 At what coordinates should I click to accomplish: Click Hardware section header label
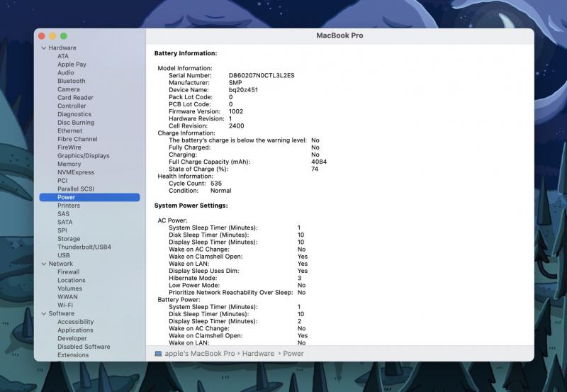62,47
